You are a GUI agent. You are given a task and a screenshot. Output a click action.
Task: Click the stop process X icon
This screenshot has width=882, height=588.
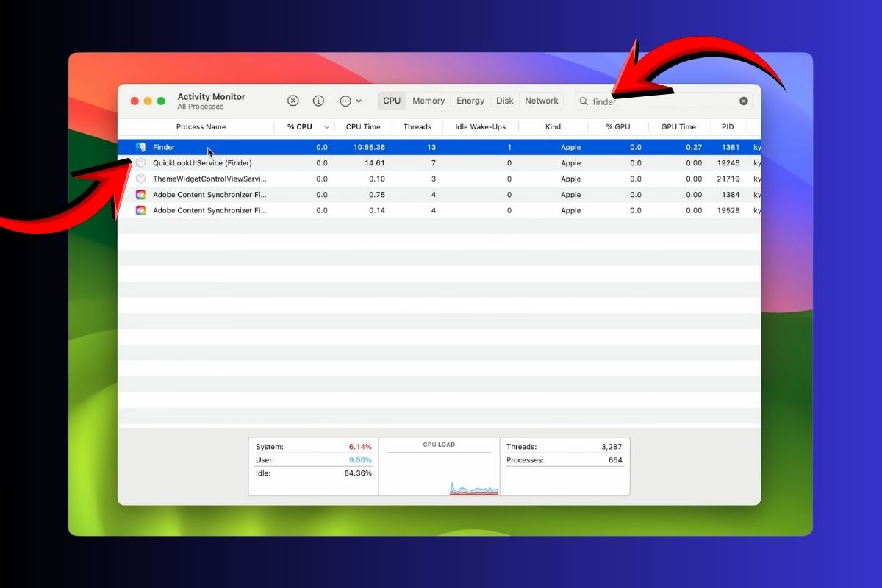(293, 101)
